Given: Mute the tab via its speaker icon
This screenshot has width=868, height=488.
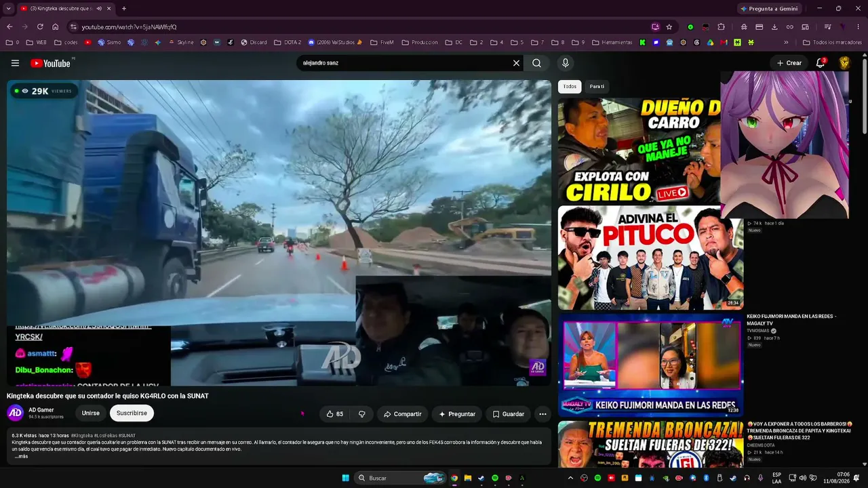Looking at the screenshot, I should pos(99,9).
